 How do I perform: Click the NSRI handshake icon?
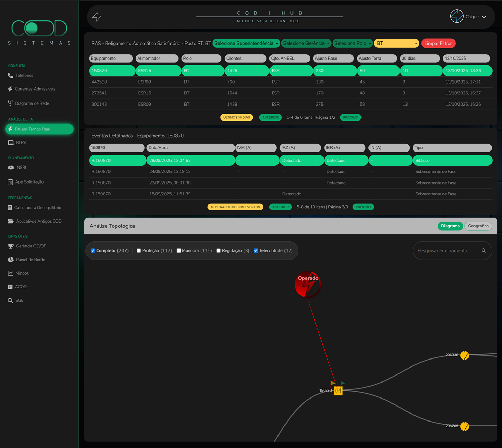tap(11, 168)
